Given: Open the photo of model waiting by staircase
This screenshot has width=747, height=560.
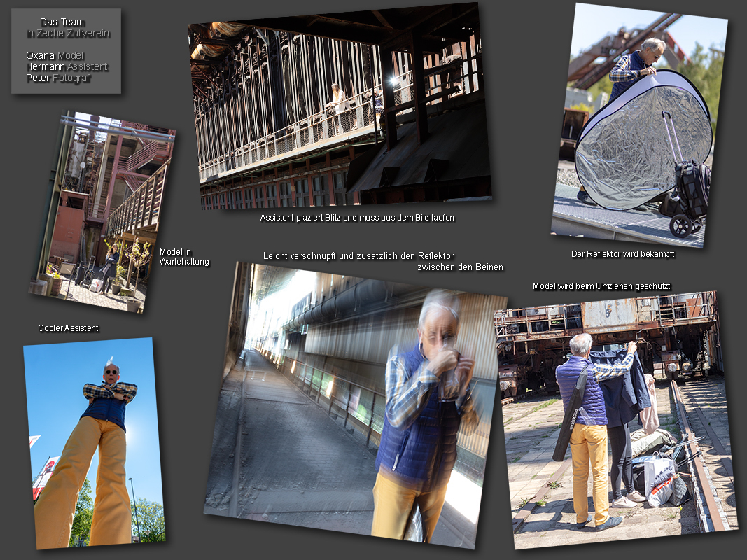Looking at the screenshot, I should (x=102, y=210).
